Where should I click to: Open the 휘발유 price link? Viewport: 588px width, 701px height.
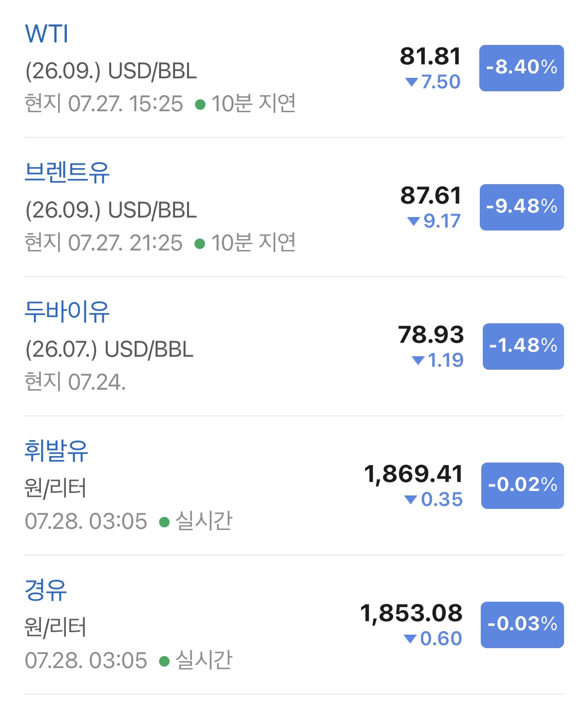(x=56, y=451)
